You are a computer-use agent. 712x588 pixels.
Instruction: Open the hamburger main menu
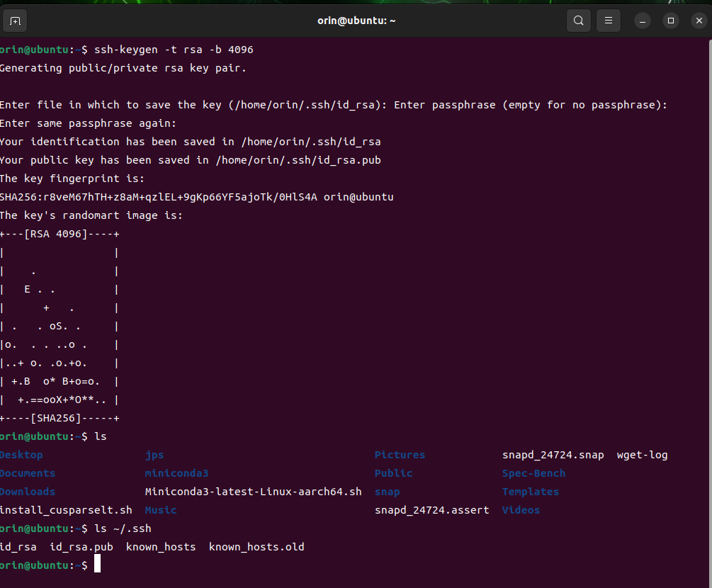(609, 21)
